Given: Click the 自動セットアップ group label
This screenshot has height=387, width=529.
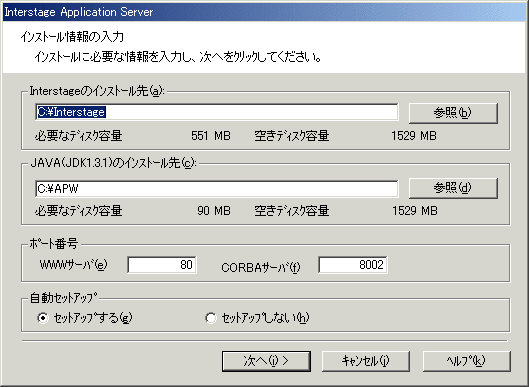Looking at the screenshot, I should 64,297.
